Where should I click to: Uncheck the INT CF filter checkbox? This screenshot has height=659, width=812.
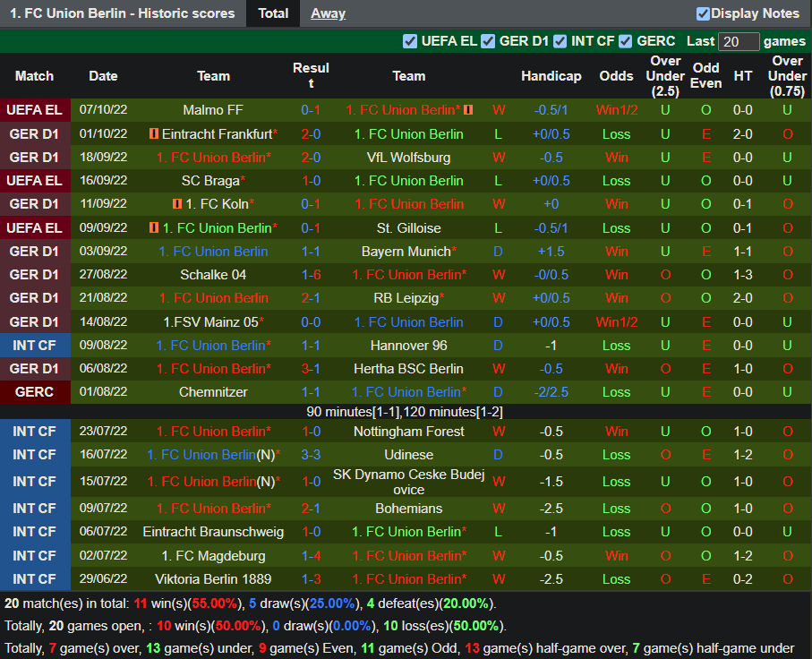pyautogui.click(x=560, y=41)
